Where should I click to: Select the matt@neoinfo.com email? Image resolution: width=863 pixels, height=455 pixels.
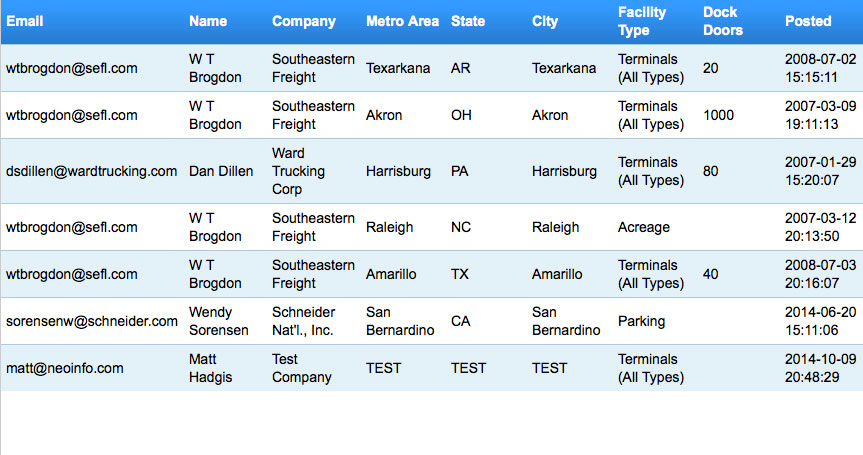coord(65,368)
